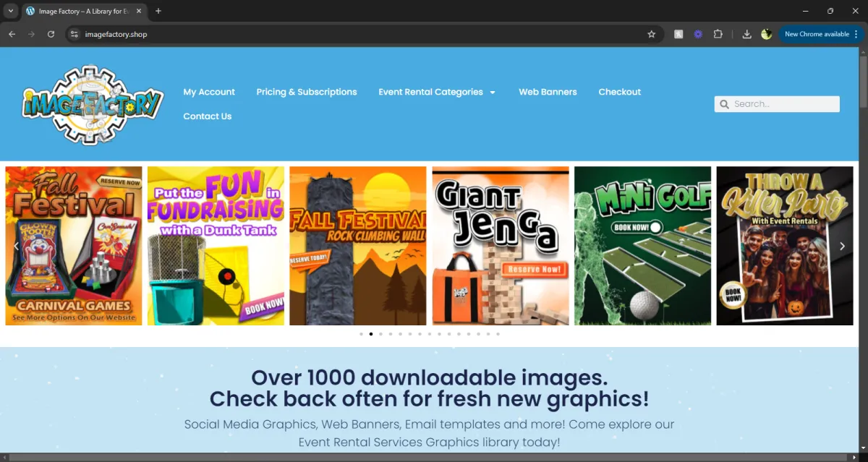This screenshot has width=868, height=462.
Task: Go to Web Banners page
Action: point(548,92)
